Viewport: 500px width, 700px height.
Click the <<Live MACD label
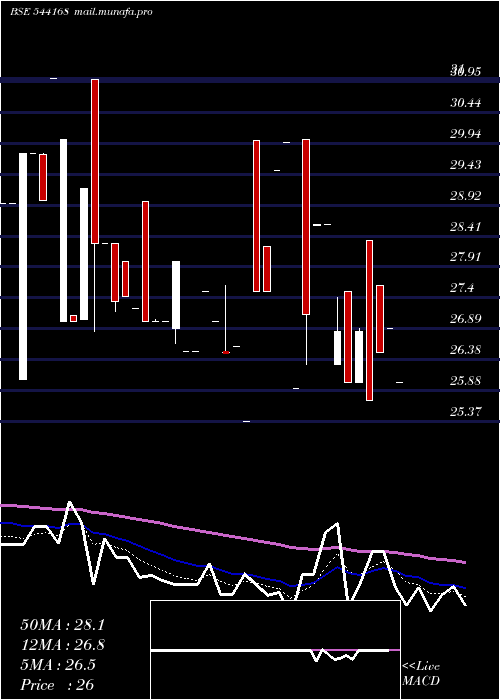click(421, 674)
